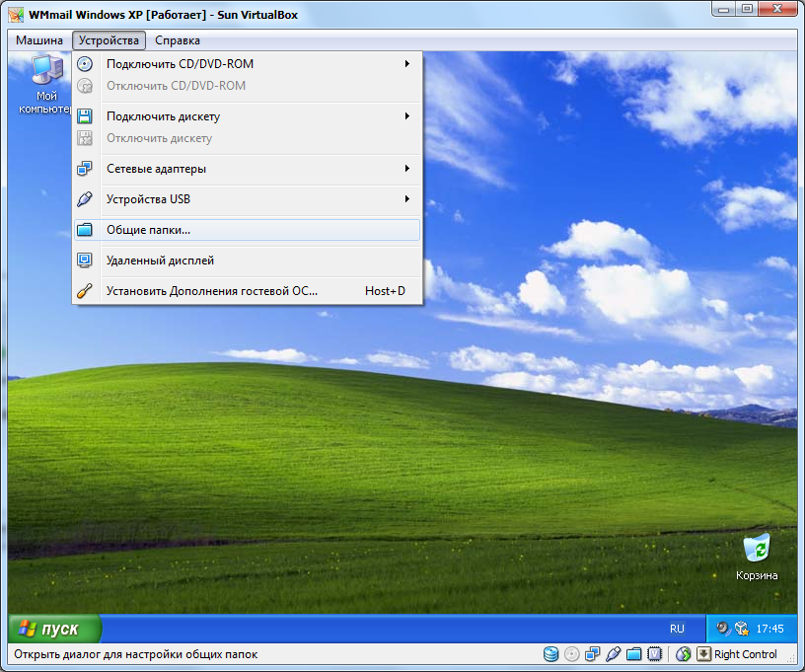805x672 pixels.
Task: Open the XP пуск start button
Action: 54,629
